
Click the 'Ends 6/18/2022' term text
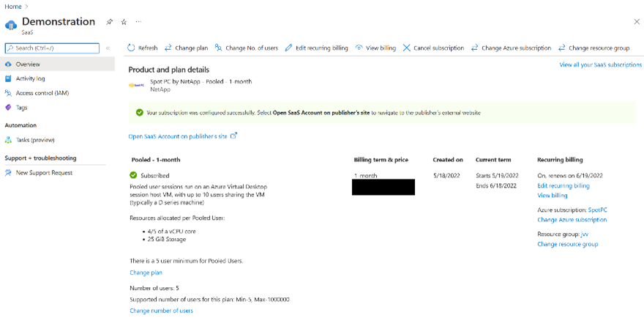coord(495,185)
